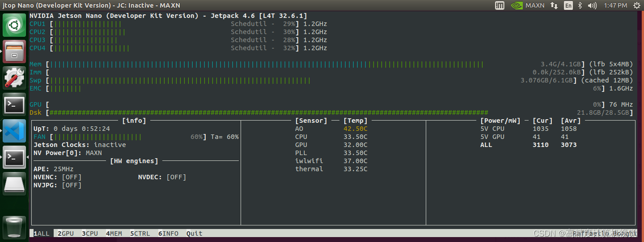This screenshot has height=242, width=644.
Task: Click the [Cur] column header
Action: coord(543,121)
